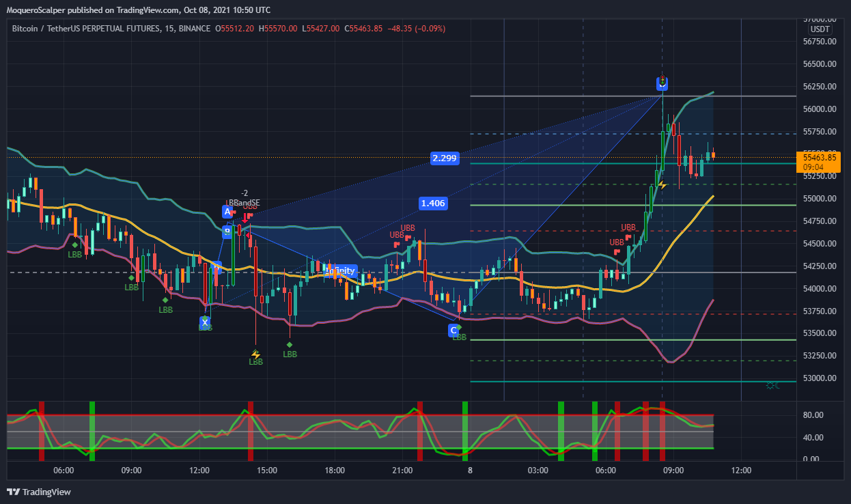The image size is (851, 504).
Task: Click the 80.00 level on oscillator scale
Action: pos(812,415)
